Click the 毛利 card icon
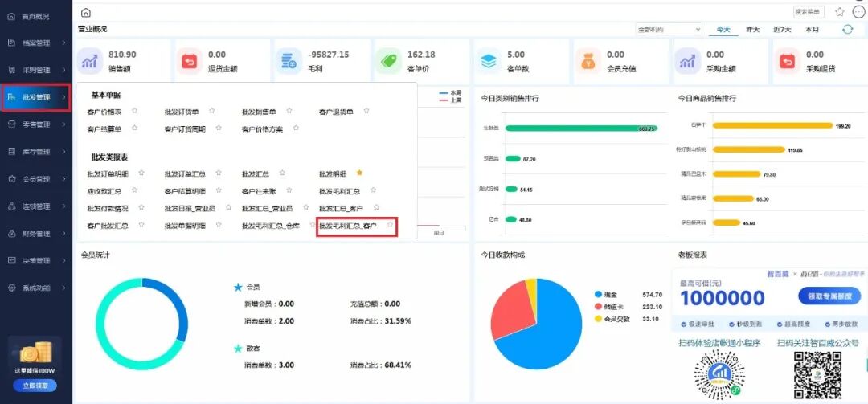The width and height of the screenshot is (868, 404). click(x=289, y=61)
